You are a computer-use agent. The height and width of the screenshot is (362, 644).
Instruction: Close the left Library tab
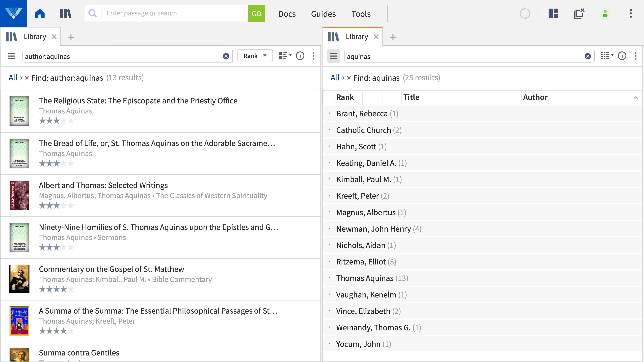[54, 37]
